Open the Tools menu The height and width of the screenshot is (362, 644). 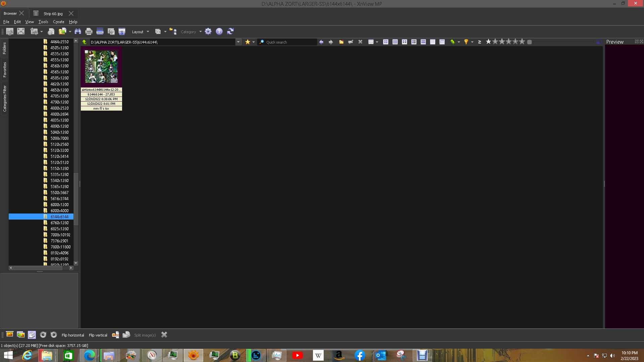tap(43, 22)
